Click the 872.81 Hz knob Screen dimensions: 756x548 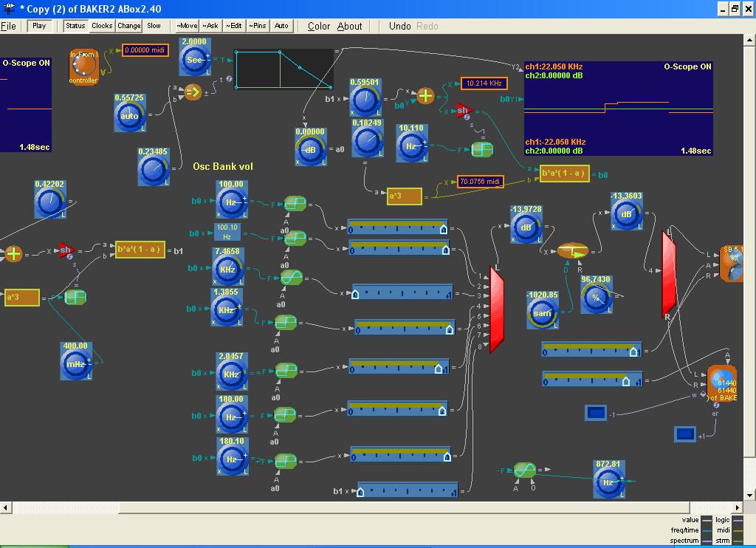(x=609, y=482)
